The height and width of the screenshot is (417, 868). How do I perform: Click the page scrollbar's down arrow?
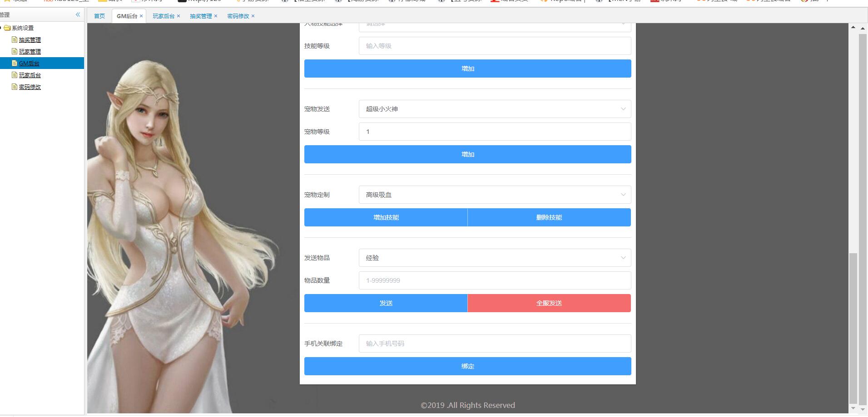[x=853, y=408]
